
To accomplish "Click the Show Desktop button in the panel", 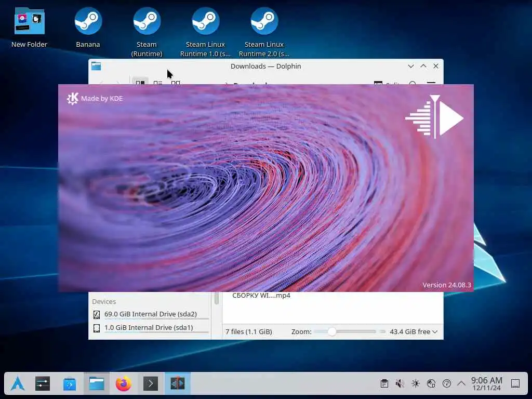I will click(x=515, y=384).
